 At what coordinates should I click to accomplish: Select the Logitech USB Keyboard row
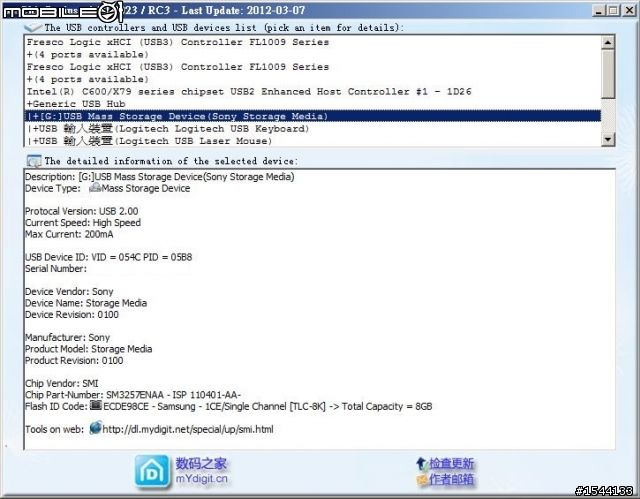(313, 129)
